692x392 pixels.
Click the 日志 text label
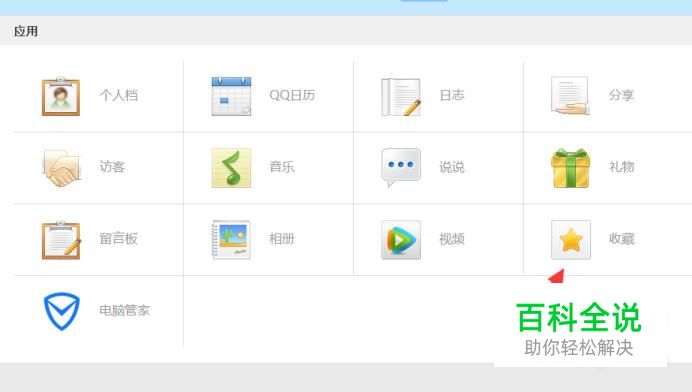(452, 95)
